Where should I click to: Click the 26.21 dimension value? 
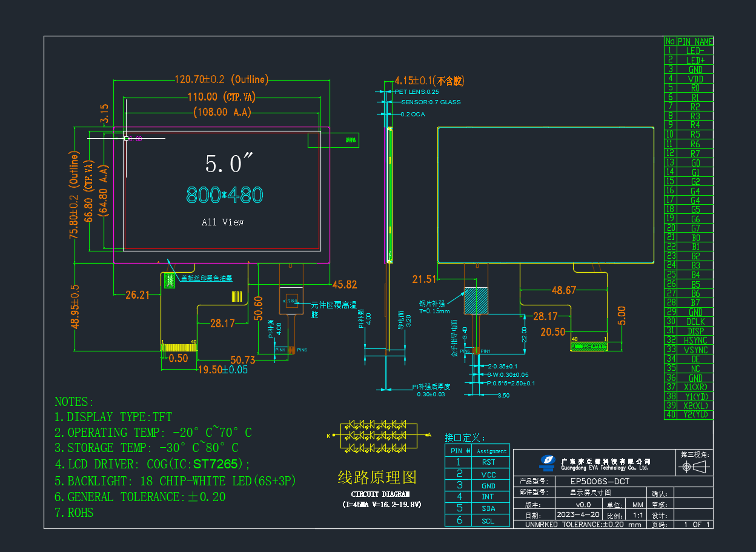(x=138, y=295)
